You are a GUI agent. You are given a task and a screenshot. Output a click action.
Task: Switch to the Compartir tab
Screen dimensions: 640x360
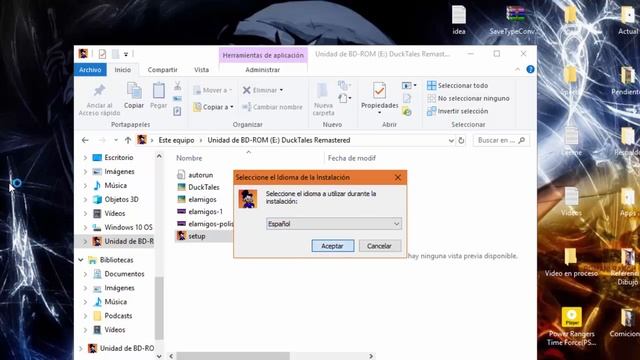(162, 70)
